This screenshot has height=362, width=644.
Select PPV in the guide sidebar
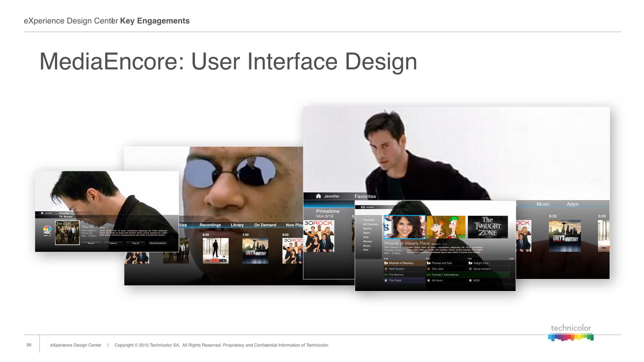point(366,250)
